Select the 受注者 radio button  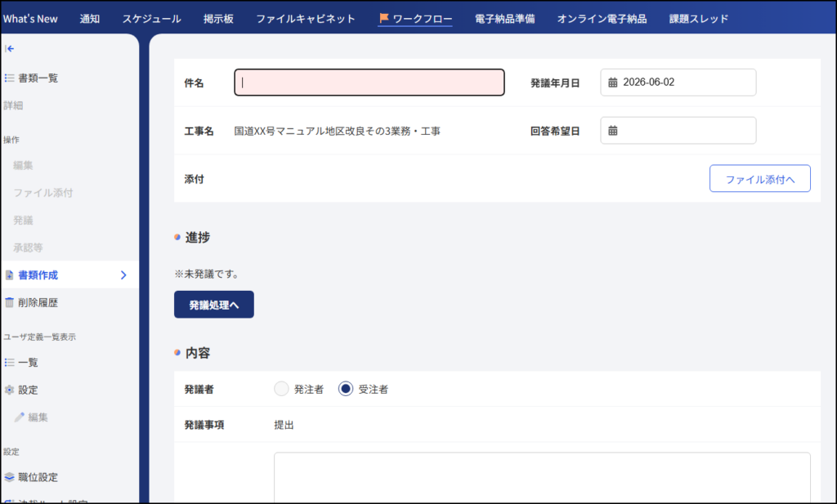click(346, 389)
